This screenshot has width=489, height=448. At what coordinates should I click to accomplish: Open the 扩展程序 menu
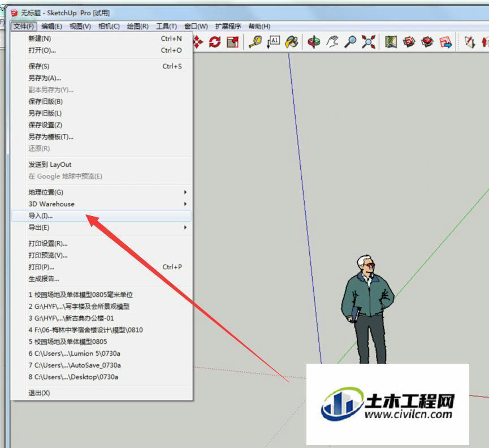tap(228, 26)
